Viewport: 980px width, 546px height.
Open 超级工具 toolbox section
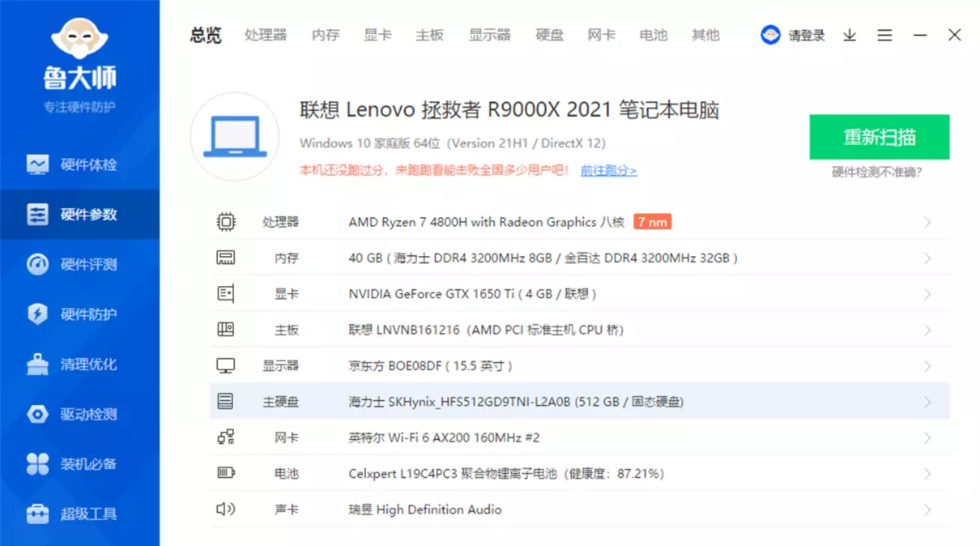[79, 514]
